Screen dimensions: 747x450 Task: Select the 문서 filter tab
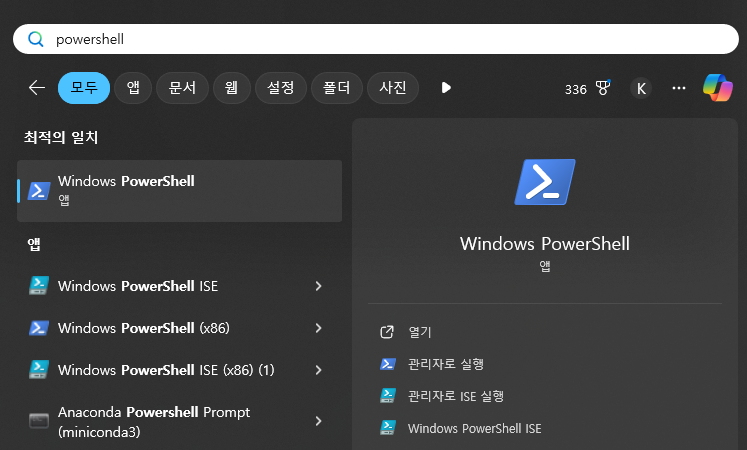pyautogui.click(x=182, y=88)
